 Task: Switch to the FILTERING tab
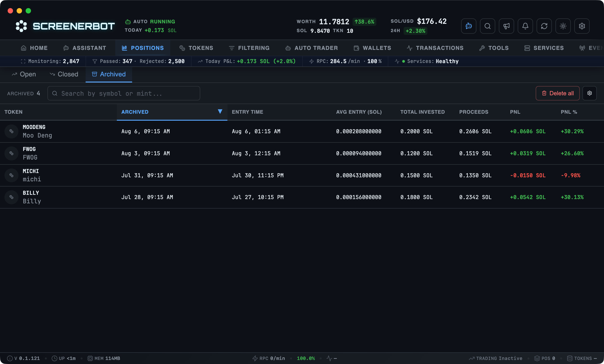[x=249, y=48]
